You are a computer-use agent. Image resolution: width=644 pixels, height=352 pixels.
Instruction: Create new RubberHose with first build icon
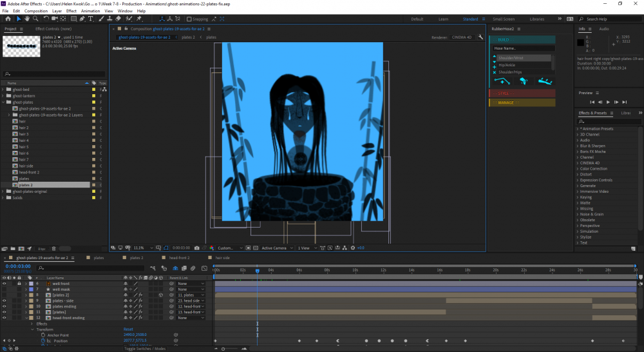click(x=503, y=81)
